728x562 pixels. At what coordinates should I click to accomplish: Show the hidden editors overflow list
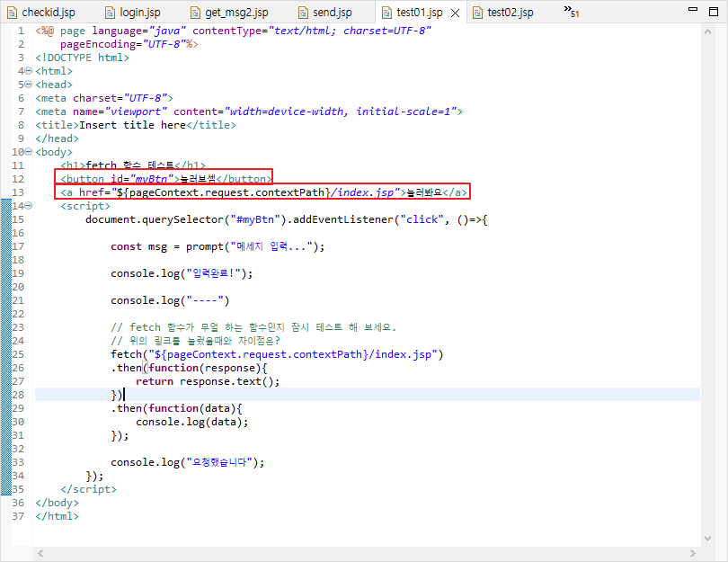[571, 11]
